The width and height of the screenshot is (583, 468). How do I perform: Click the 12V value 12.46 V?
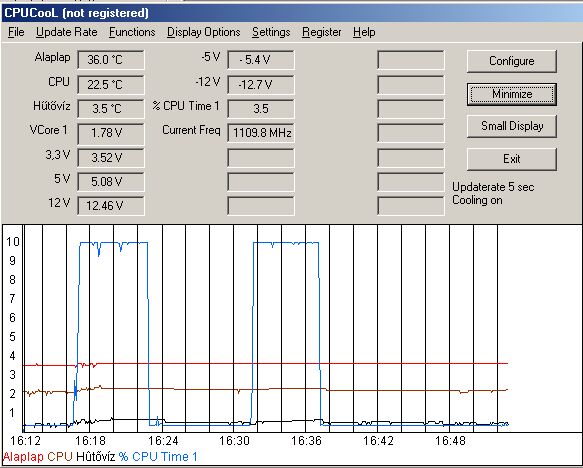point(111,206)
